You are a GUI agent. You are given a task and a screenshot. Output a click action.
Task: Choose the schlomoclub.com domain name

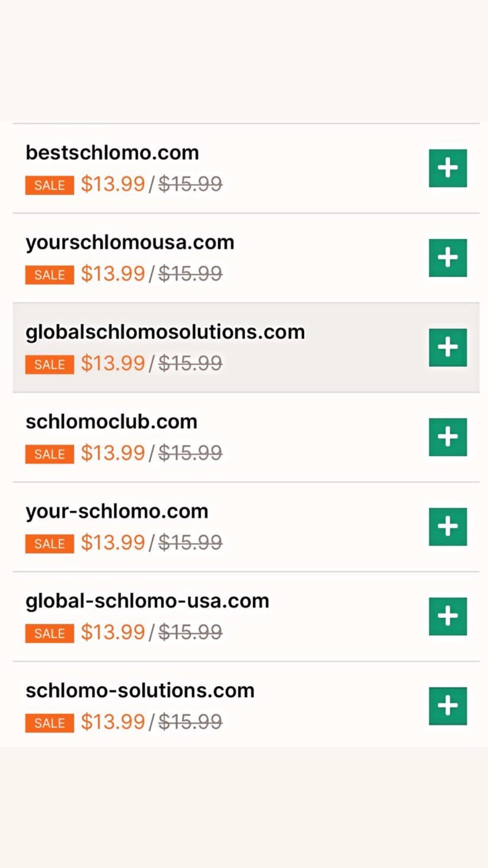click(x=111, y=422)
